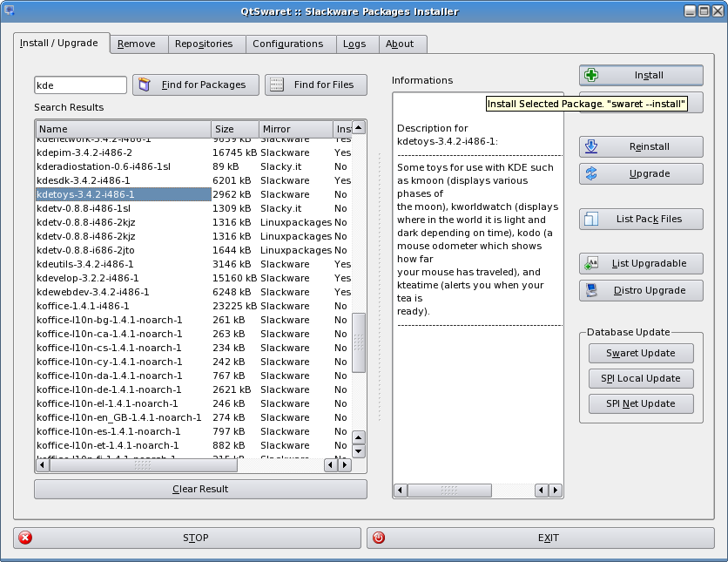Select package kdetv-0.8.8-i486-1sl
Viewport: 728px width, 562px height.
pos(84,208)
